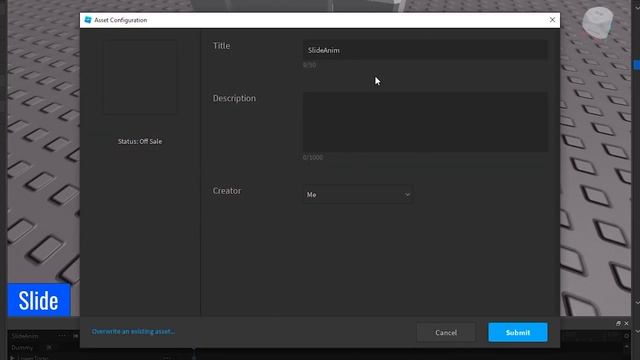Click the empty asset preview thumbnail
640x360 pixels.
click(x=140, y=77)
